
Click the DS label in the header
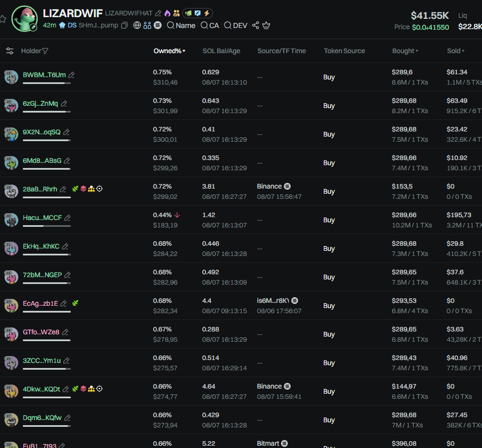tap(72, 25)
